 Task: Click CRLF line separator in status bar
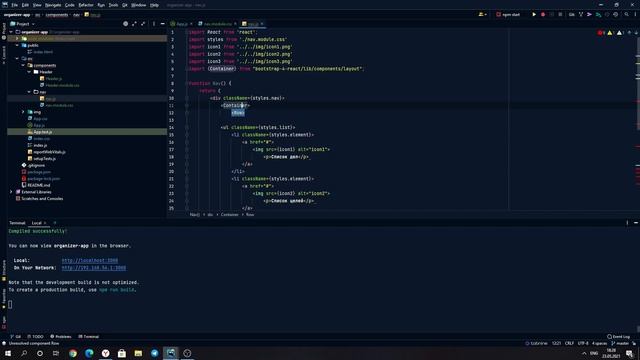(569, 343)
